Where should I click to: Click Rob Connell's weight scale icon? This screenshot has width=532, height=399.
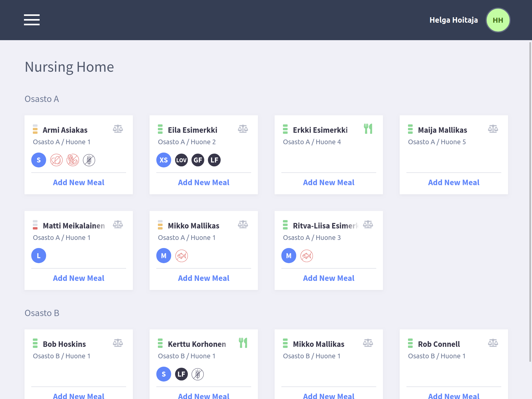point(493,343)
